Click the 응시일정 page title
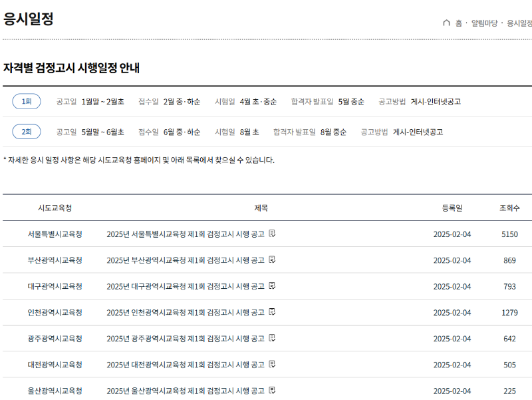 pyautogui.click(x=29, y=19)
